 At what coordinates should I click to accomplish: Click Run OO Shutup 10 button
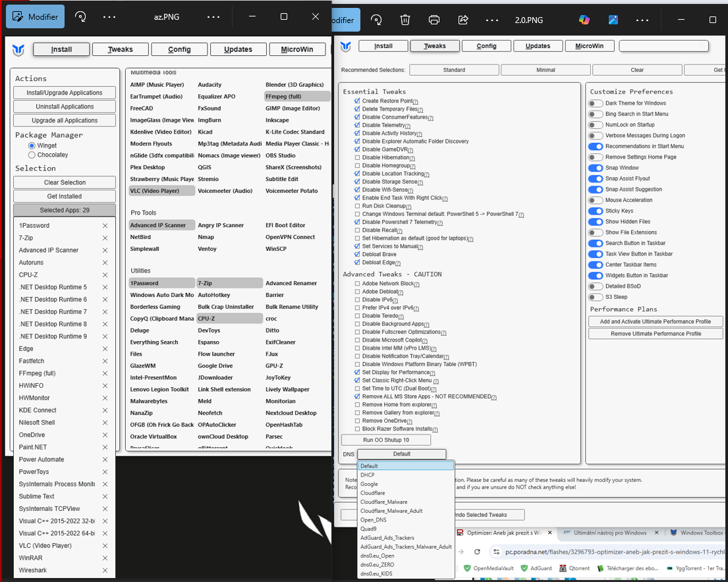(386, 440)
